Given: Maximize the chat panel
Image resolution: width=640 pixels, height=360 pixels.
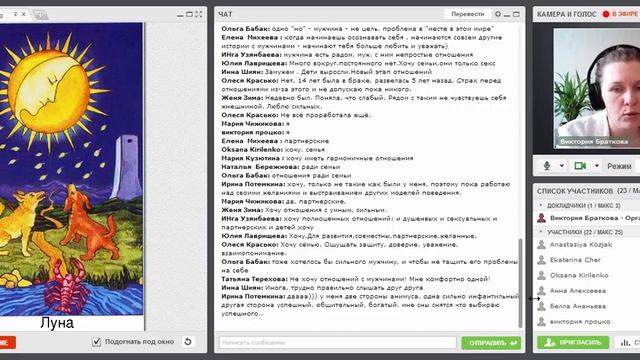Looking at the screenshot, I should (516, 14).
